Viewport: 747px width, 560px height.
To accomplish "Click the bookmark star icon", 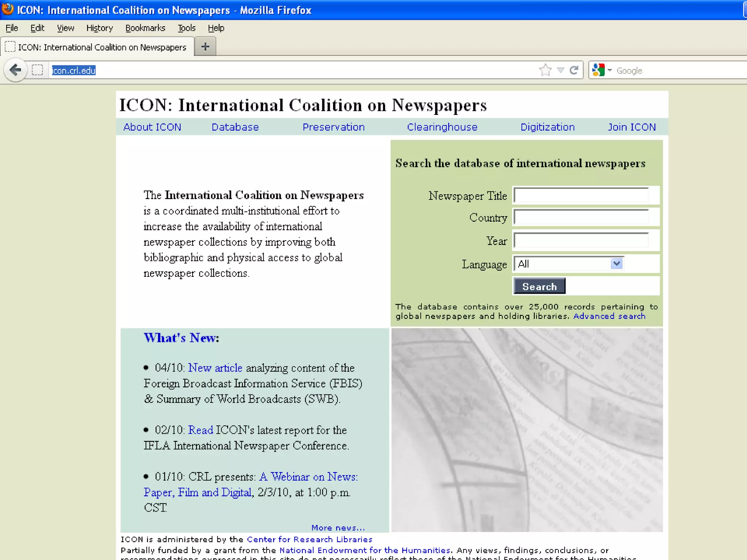I will click(x=545, y=70).
